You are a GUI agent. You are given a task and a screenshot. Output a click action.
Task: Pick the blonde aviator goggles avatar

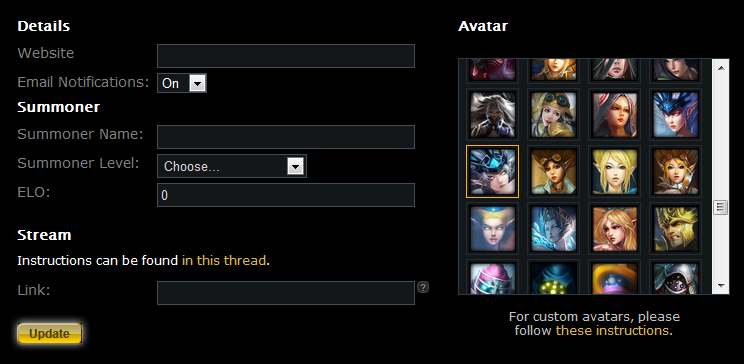[x=554, y=114]
